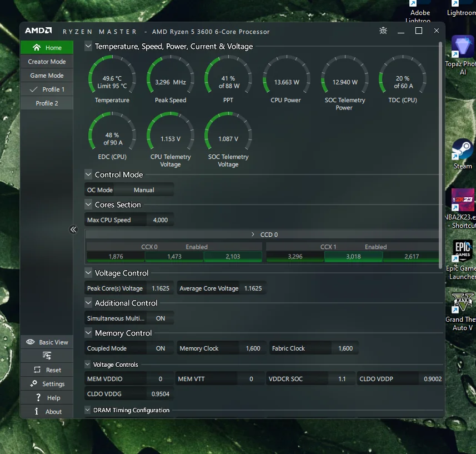Image resolution: width=476 pixels, height=454 pixels.
Task: Click the OC Mode Manual value
Action: 144,190
